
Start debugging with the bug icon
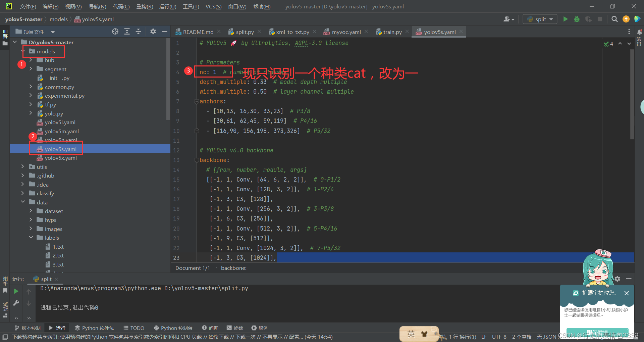pos(577,19)
